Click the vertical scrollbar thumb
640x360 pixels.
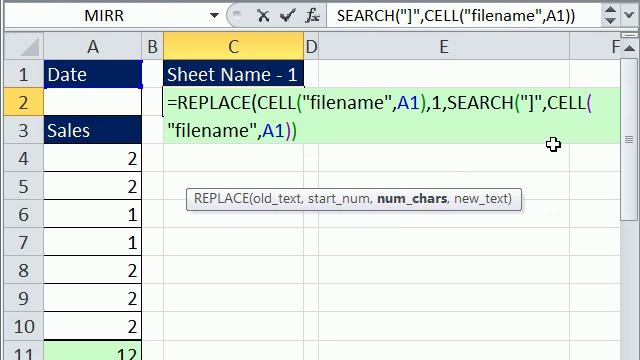[x=629, y=140]
